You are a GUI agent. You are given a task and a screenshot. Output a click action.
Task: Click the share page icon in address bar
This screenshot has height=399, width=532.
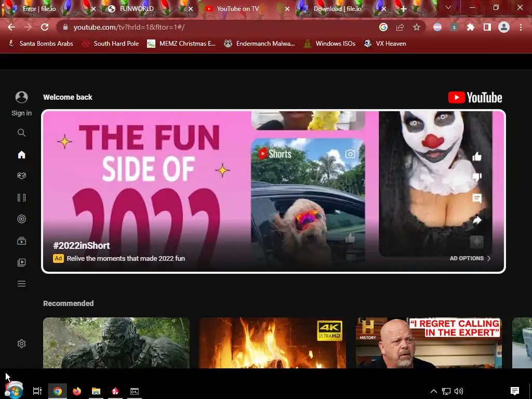pyautogui.click(x=400, y=27)
